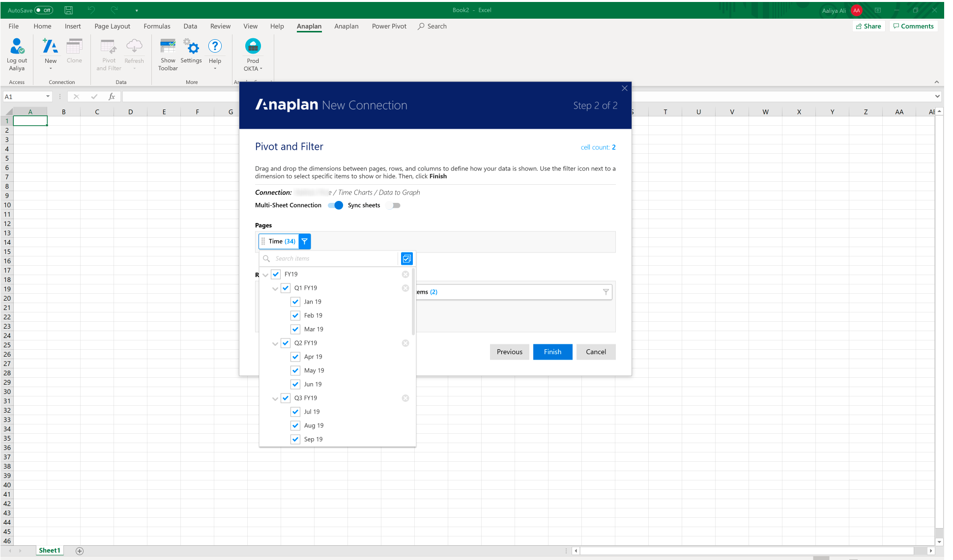953x560 pixels.
Task: Toggle the Multi-Sheet Connection switch
Action: pyautogui.click(x=336, y=205)
